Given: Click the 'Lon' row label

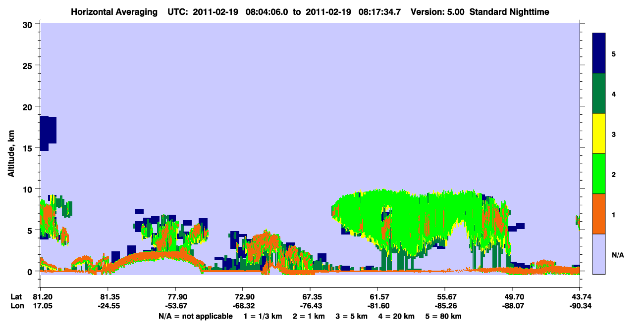Looking at the screenshot, I should click(17, 305).
